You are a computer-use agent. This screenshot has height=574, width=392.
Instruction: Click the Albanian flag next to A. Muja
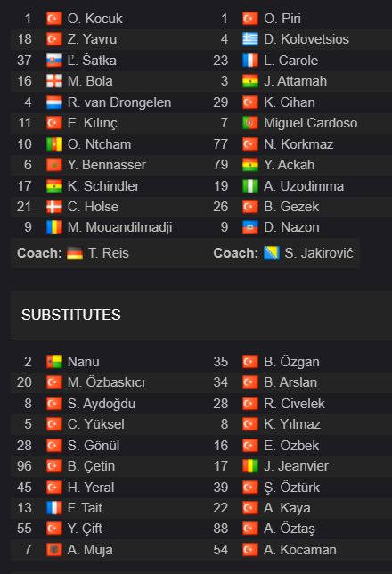pos(53,549)
